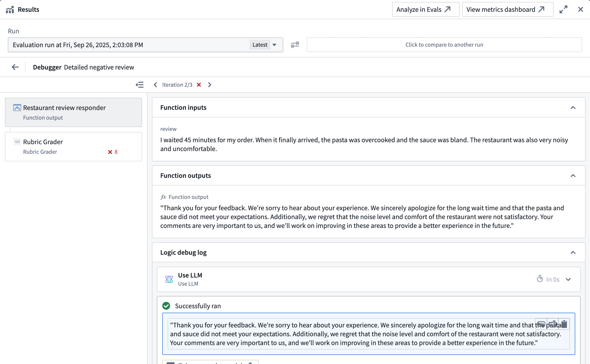
Task: Open the View metrics dashboard
Action: (x=507, y=9)
